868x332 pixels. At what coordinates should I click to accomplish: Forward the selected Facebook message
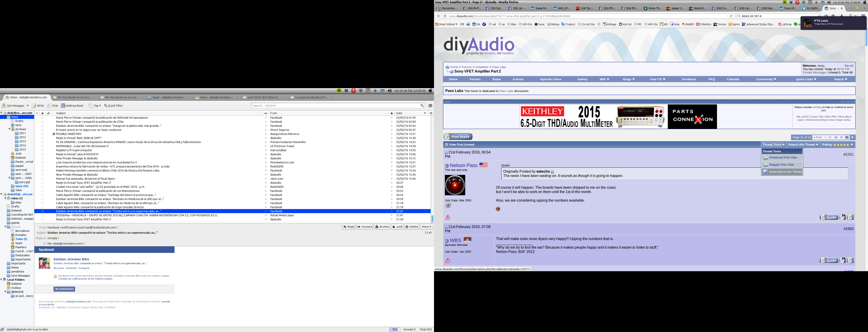coord(365,227)
